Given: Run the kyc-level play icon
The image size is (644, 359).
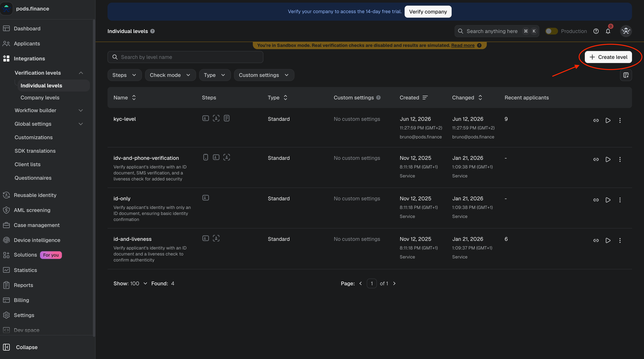Looking at the screenshot, I should click(608, 120).
